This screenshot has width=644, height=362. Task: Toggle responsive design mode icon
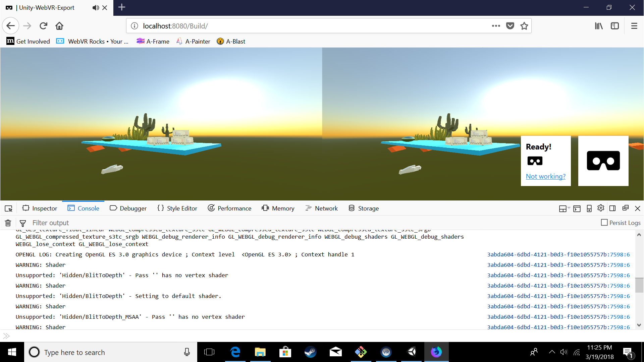point(589,208)
